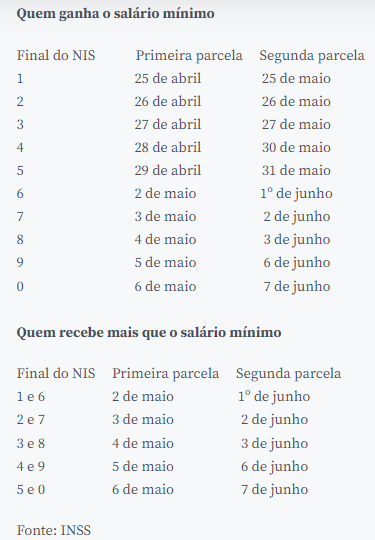Click NIS ending '0' in first table

pyautogui.click(x=20, y=287)
